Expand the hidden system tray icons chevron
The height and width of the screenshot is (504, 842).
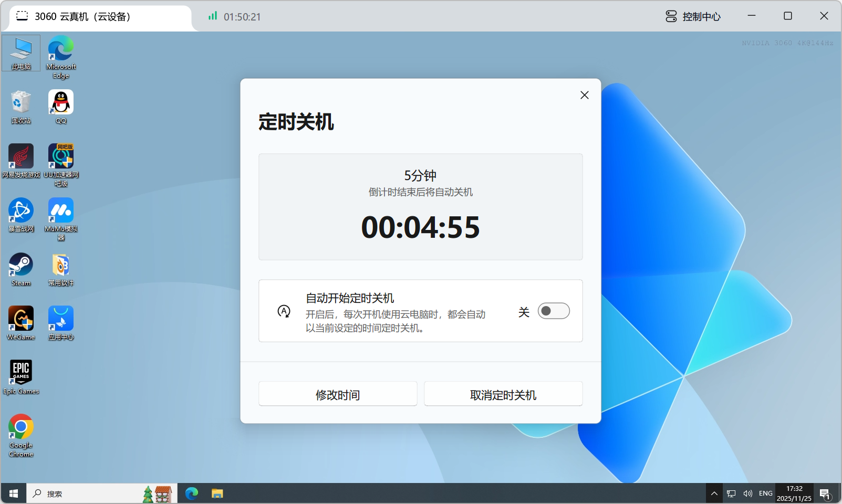point(714,493)
